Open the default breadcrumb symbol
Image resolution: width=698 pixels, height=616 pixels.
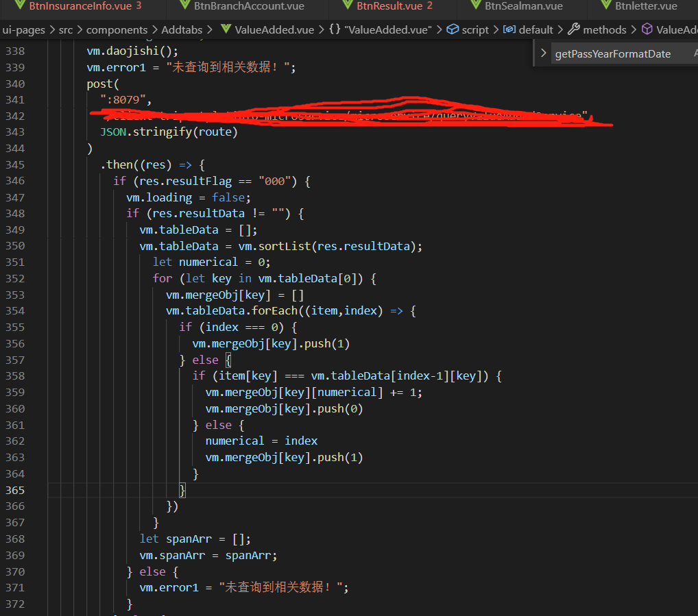pyautogui.click(x=536, y=29)
